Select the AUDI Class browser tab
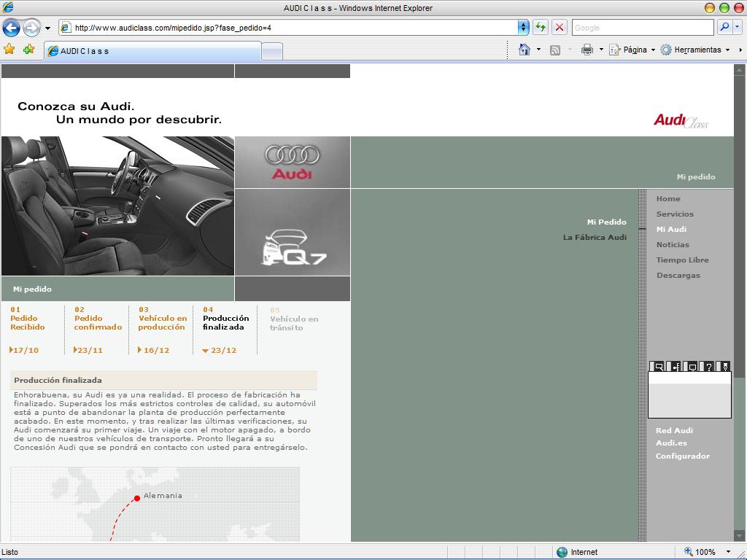 [x=152, y=51]
